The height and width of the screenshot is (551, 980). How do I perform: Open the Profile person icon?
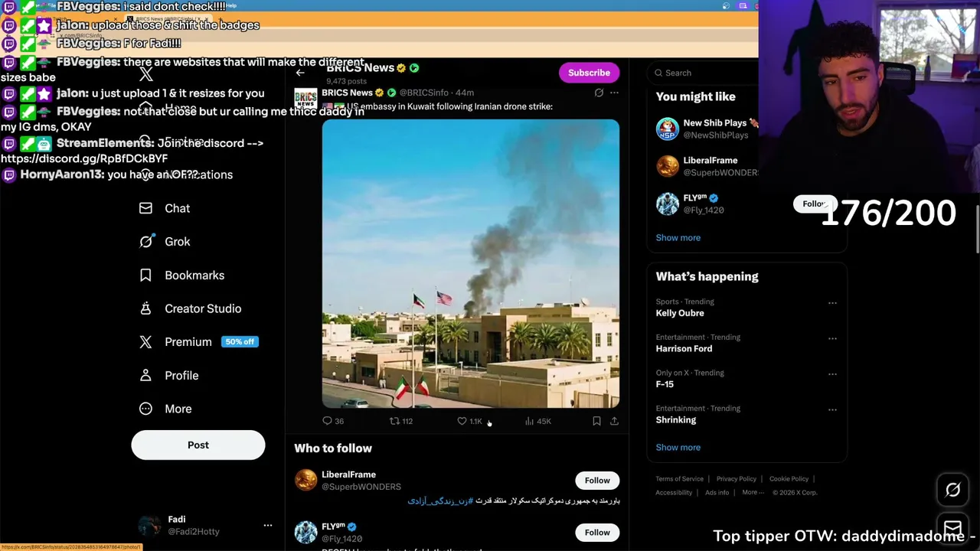[145, 375]
